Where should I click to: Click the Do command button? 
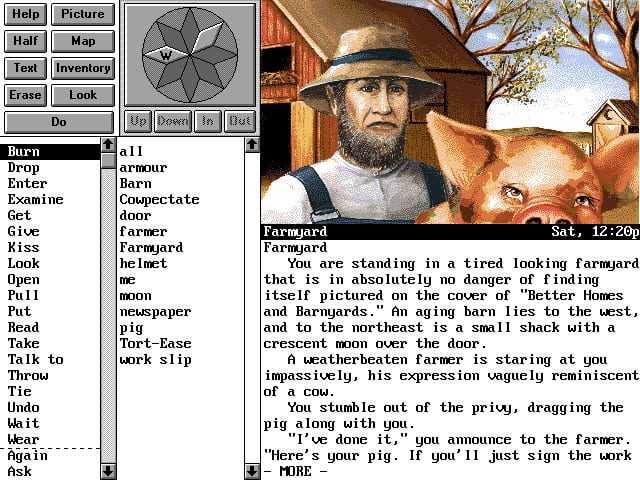pos(59,122)
